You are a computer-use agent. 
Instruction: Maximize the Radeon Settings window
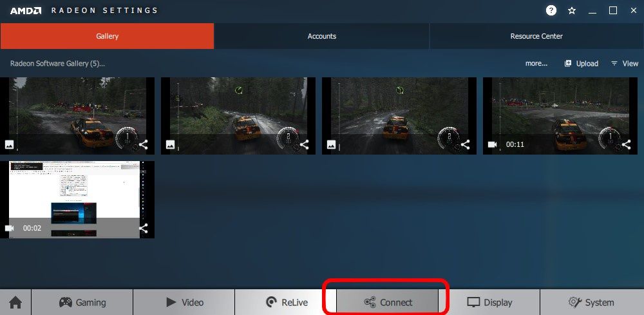tap(613, 11)
